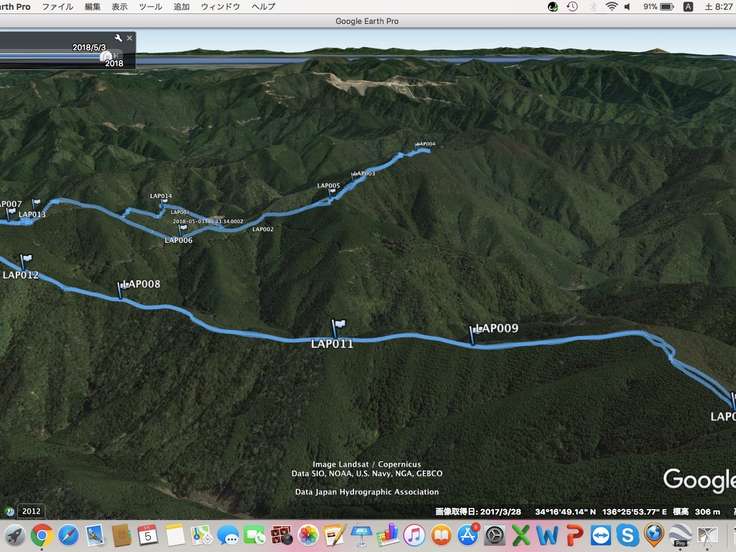Open time slider options wrench icon
Viewport: 736px width, 552px height.
click(x=119, y=38)
